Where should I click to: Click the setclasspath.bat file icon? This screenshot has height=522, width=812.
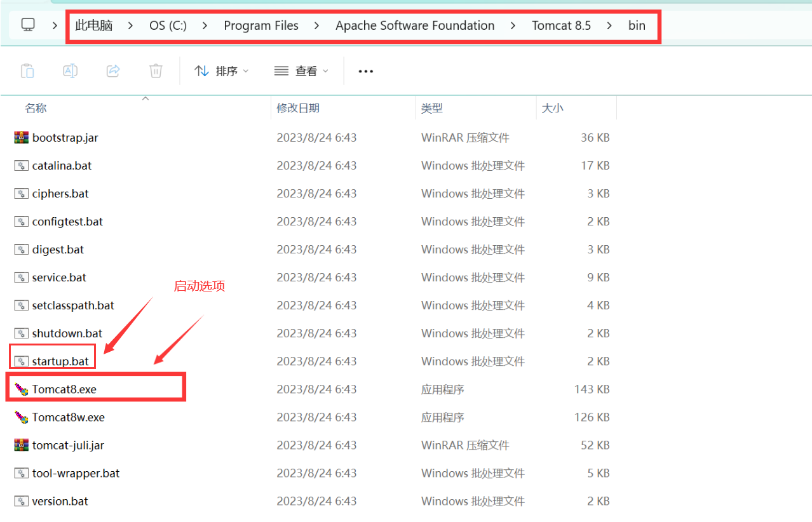pyautogui.click(x=22, y=305)
